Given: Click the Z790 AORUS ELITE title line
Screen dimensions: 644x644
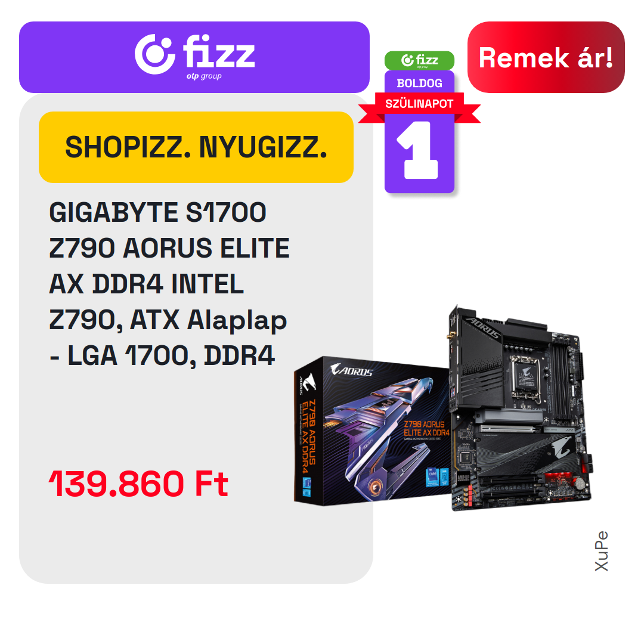Looking at the screenshot, I should click(169, 248).
